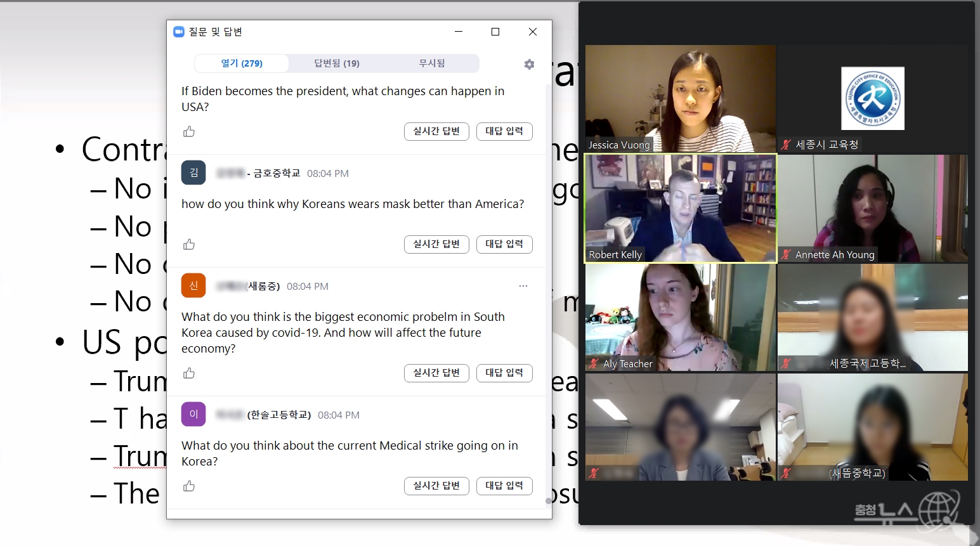Click 대답 입력 for Medical strike question
The height and width of the screenshot is (546, 980).
[504, 486]
